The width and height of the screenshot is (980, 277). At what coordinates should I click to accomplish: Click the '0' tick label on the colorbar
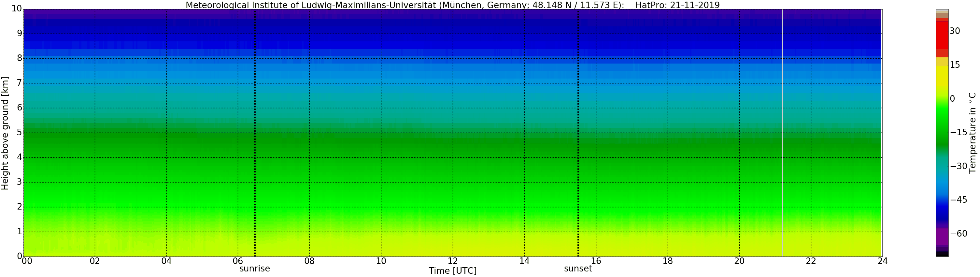coord(952,99)
